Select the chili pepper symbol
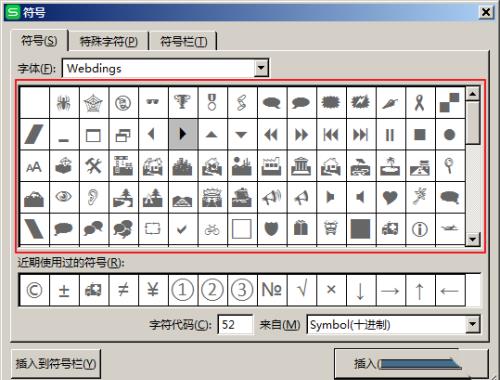The image size is (500, 380). tap(390, 103)
